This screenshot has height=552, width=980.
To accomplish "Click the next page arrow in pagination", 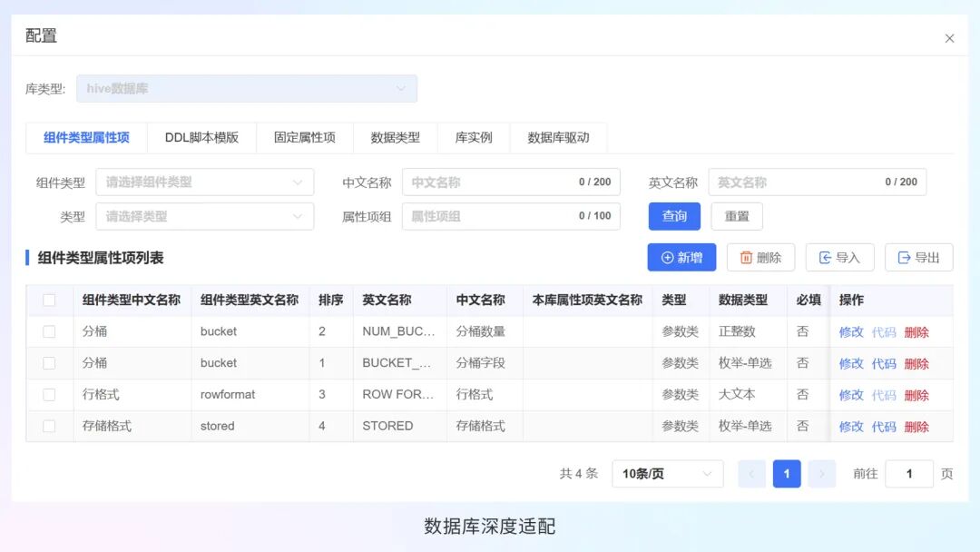I will tap(821, 473).
